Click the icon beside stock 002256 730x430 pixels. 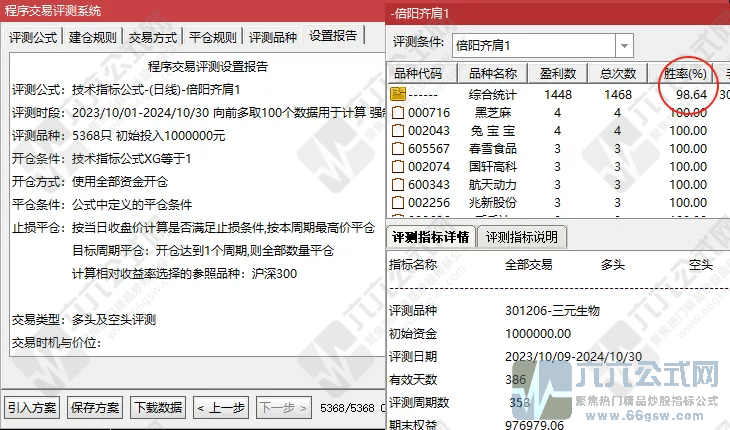[x=398, y=202]
